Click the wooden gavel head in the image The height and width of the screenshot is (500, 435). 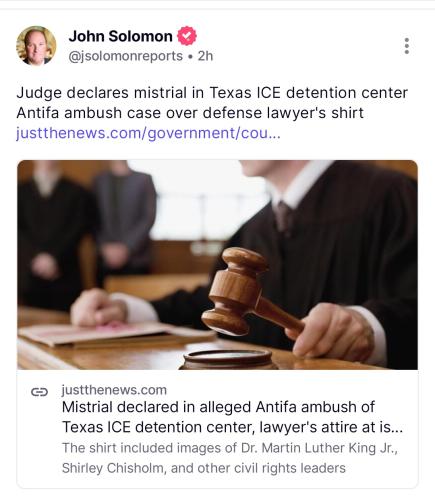click(234, 291)
